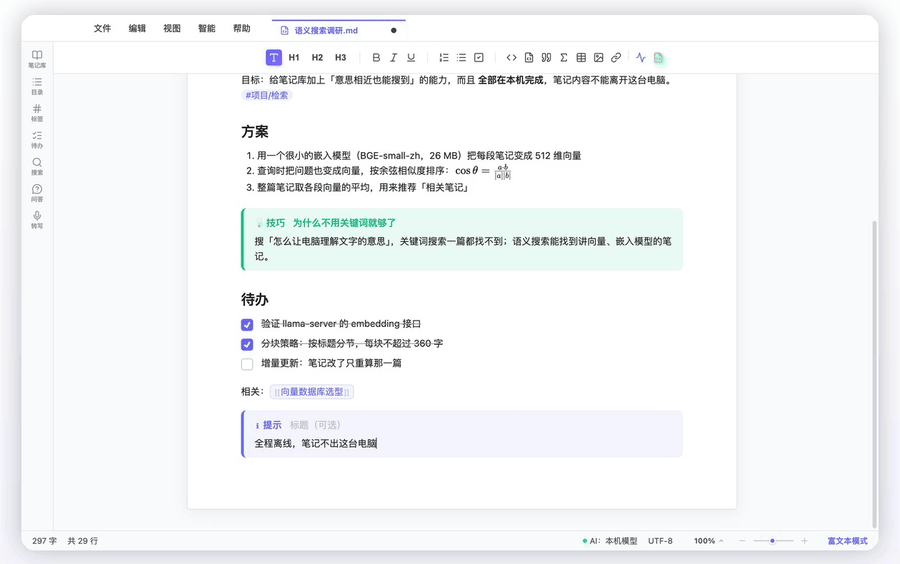This screenshot has height=564, width=900.
Task: Follow the 向量数据库选型 wiki link
Action: (x=312, y=392)
